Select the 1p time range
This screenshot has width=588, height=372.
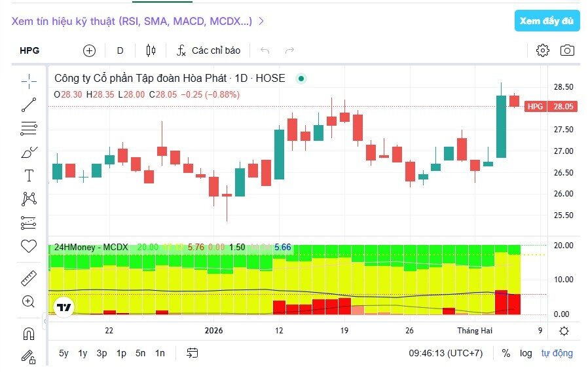(x=121, y=353)
